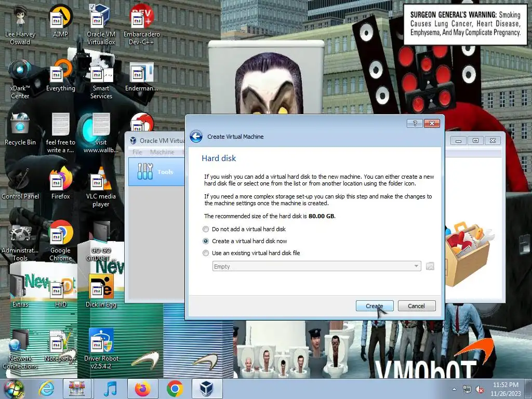Switch to VirtualBox taskbar button
Image resolution: width=532 pixels, height=399 pixels.
click(x=207, y=389)
